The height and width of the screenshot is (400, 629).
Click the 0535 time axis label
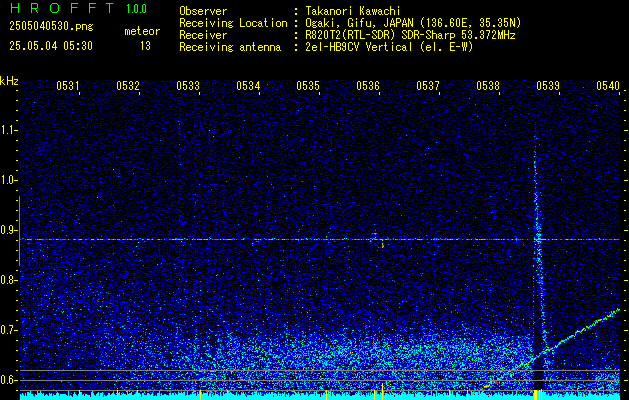click(308, 85)
